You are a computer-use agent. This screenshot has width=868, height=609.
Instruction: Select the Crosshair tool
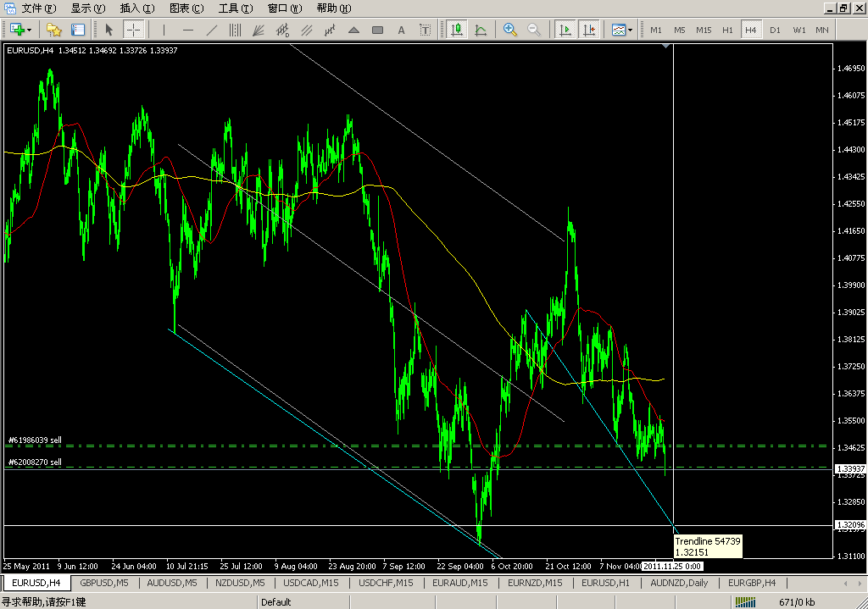[x=132, y=30]
